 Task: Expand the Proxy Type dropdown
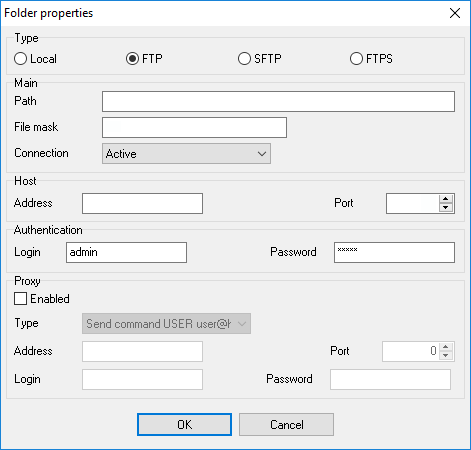166,323
